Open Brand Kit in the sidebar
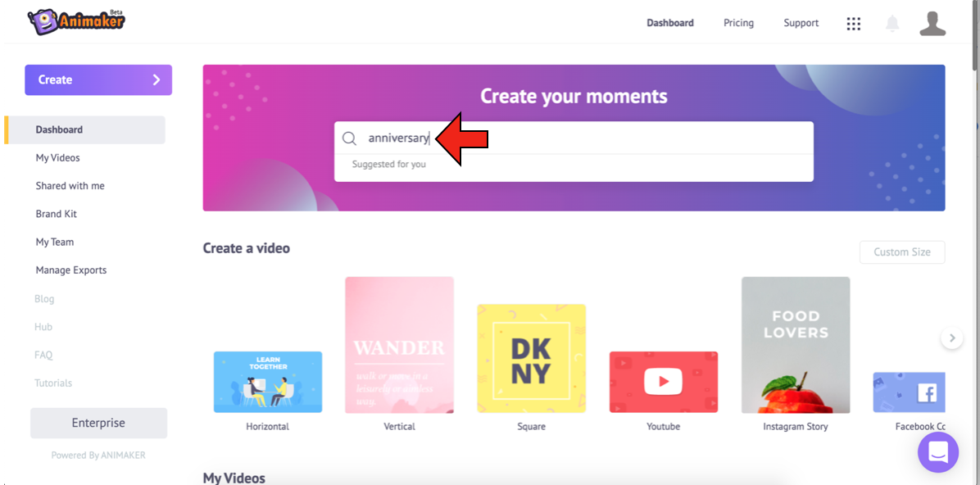Screen dimensions: 980x485 point(56,214)
